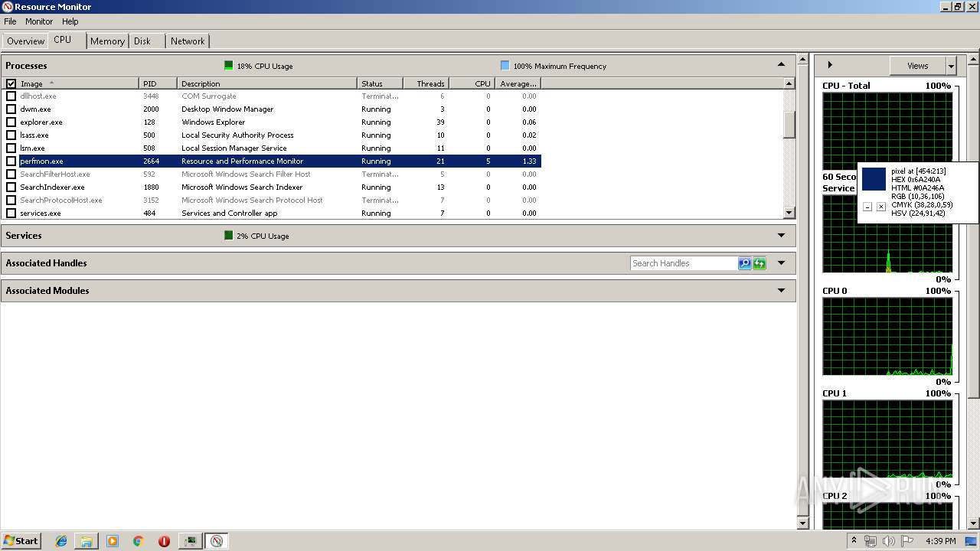Toggle the select-all Image header checkbox
Image resolution: width=980 pixels, height=551 pixels.
[11, 83]
